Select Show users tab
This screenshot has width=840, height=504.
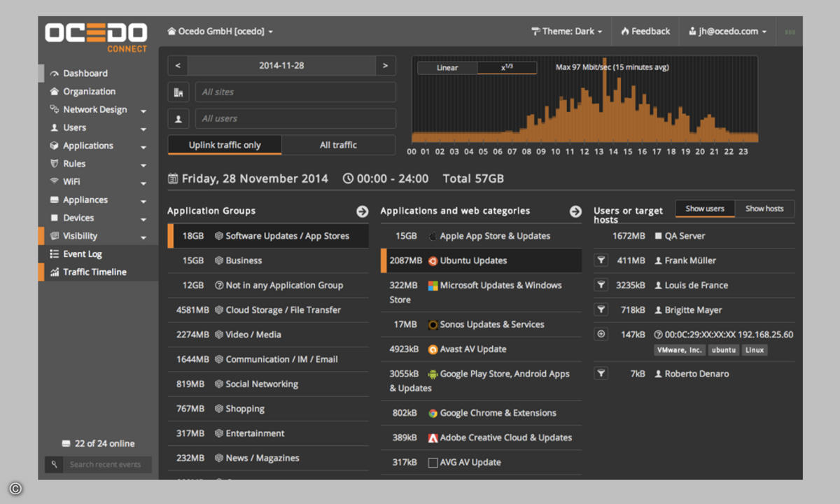[x=705, y=209]
